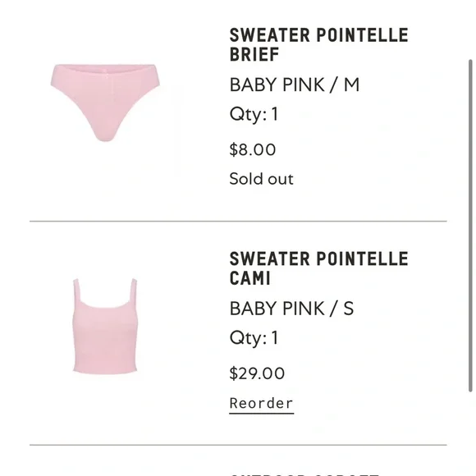Click the divider between brief and cami
The height and width of the screenshot is (476, 476).
tap(238, 222)
